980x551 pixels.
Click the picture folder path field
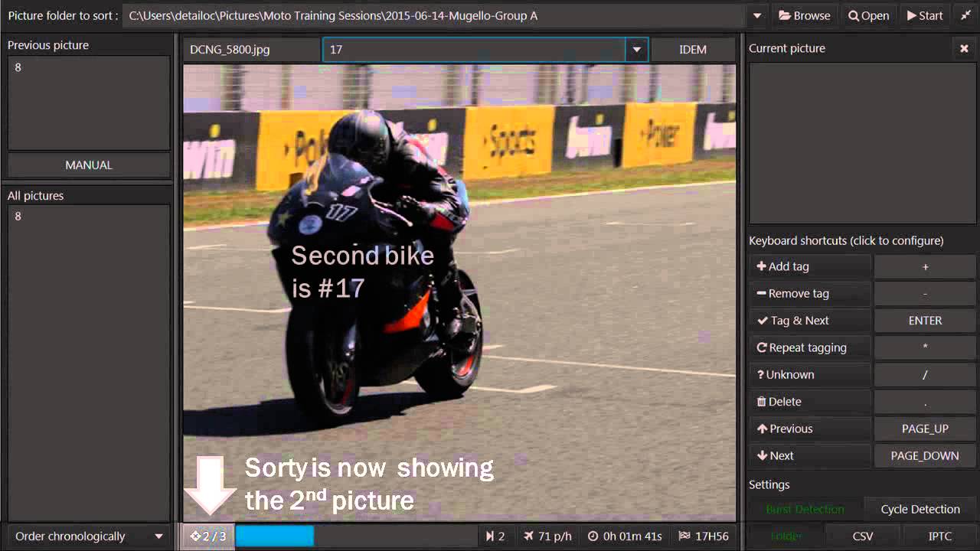coord(434,15)
